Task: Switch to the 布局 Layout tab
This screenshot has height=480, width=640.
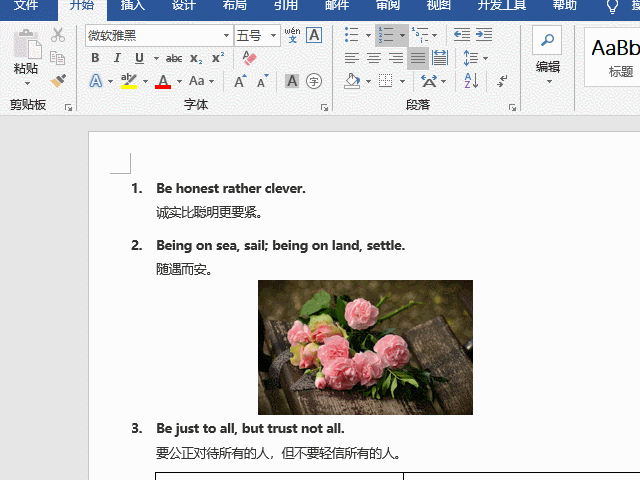Action: (x=235, y=6)
